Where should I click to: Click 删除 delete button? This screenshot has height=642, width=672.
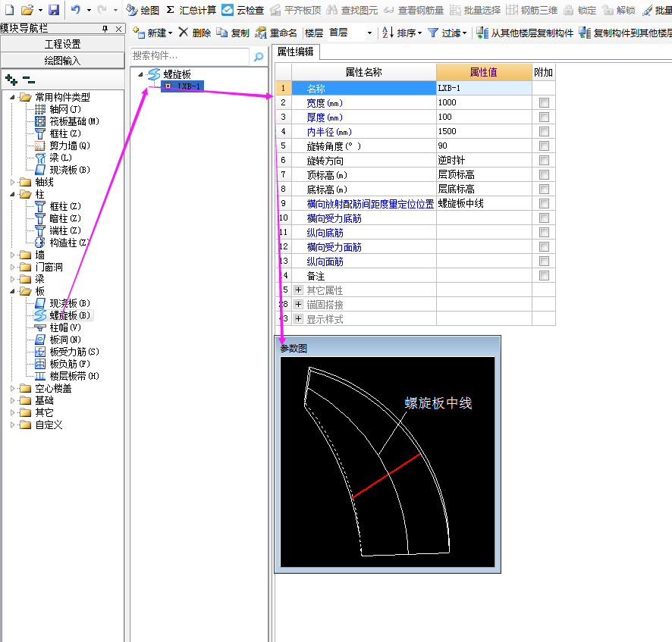pos(195,33)
